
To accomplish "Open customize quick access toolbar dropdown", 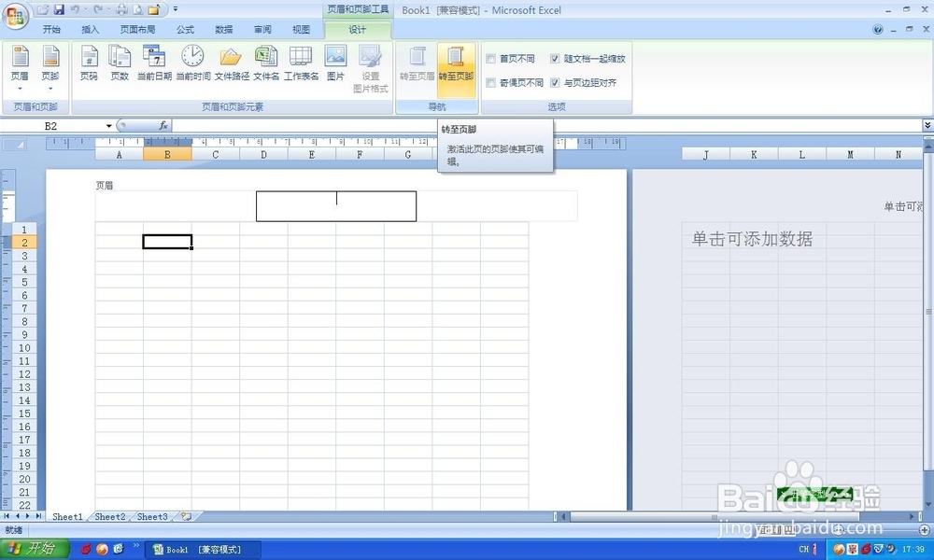I will [x=176, y=9].
